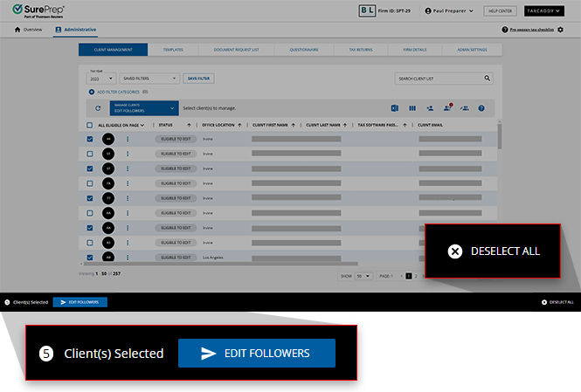Sort by Status arrow
The width and height of the screenshot is (581, 392).
click(189, 125)
